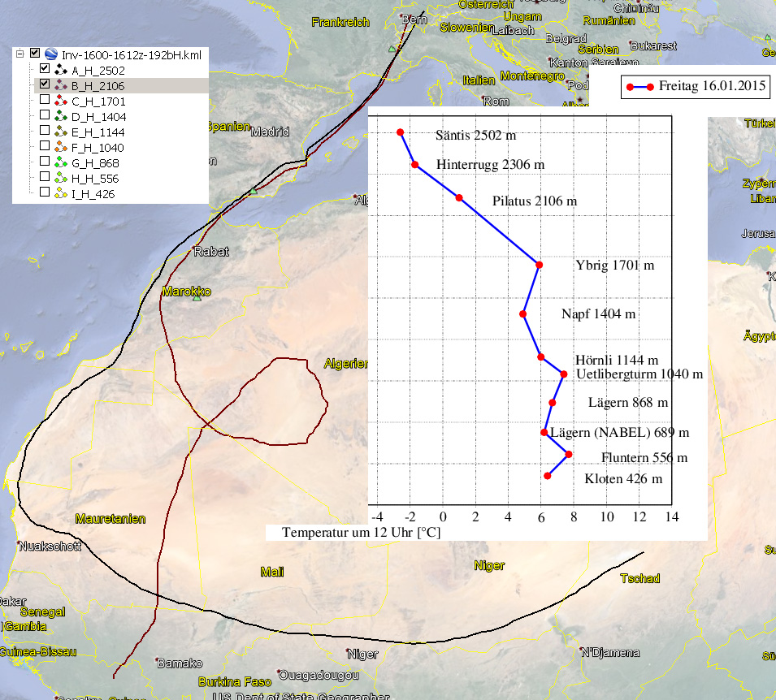This screenshot has height=700, width=776.
Task: Click the Frankreich country label
Action: point(340,22)
